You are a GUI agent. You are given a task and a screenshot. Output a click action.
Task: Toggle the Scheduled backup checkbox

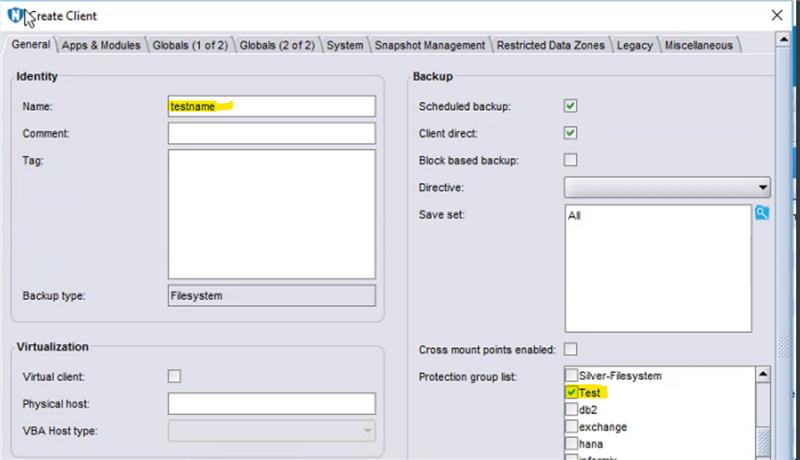click(570, 106)
